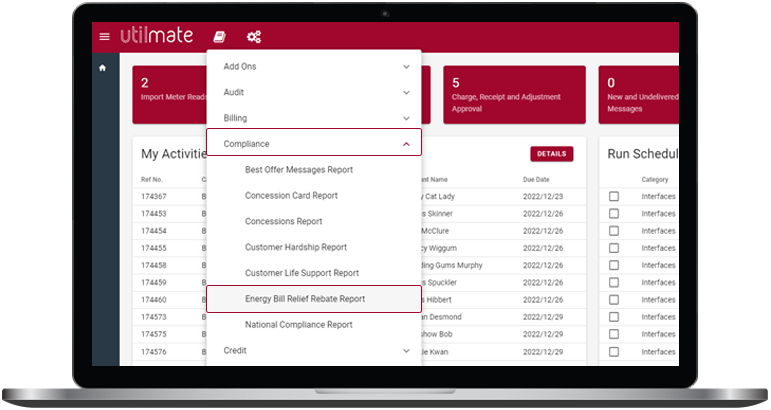The width and height of the screenshot is (771, 410).
Task: Open the settings gears icon
Action: (254, 37)
